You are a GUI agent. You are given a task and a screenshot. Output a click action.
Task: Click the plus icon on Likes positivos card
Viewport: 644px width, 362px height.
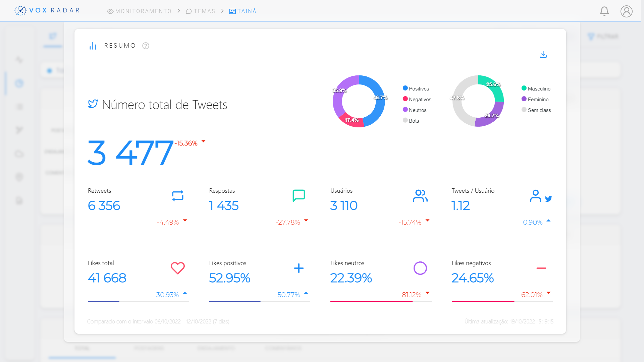(299, 268)
